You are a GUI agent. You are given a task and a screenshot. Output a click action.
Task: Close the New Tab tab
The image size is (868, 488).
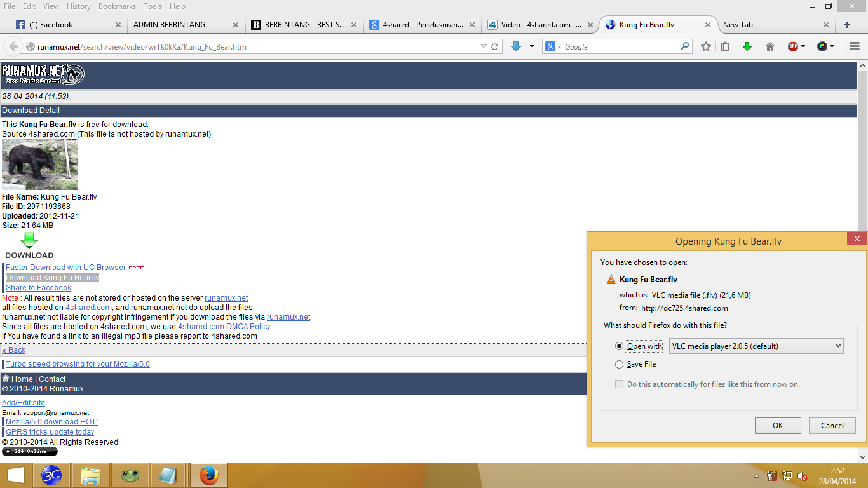pos(826,25)
